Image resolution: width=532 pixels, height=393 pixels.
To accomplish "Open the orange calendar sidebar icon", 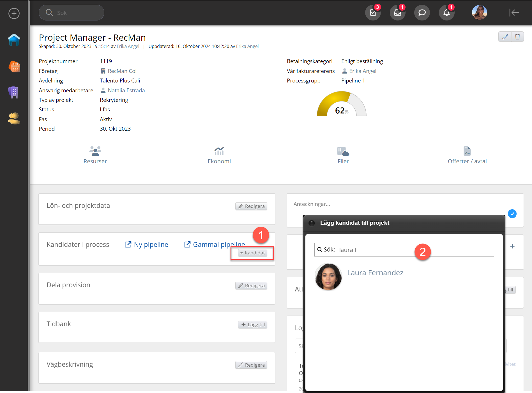I will pyautogui.click(x=14, y=67).
